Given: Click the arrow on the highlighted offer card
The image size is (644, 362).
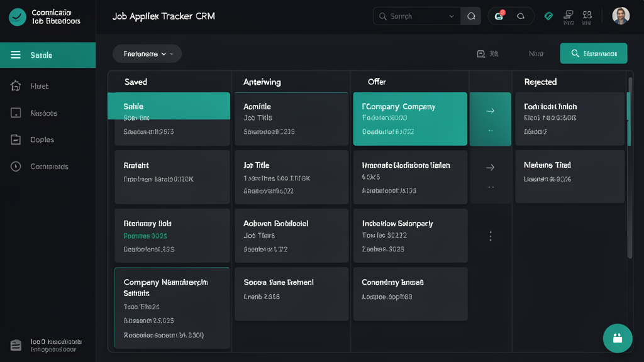Looking at the screenshot, I should click(x=490, y=111).
